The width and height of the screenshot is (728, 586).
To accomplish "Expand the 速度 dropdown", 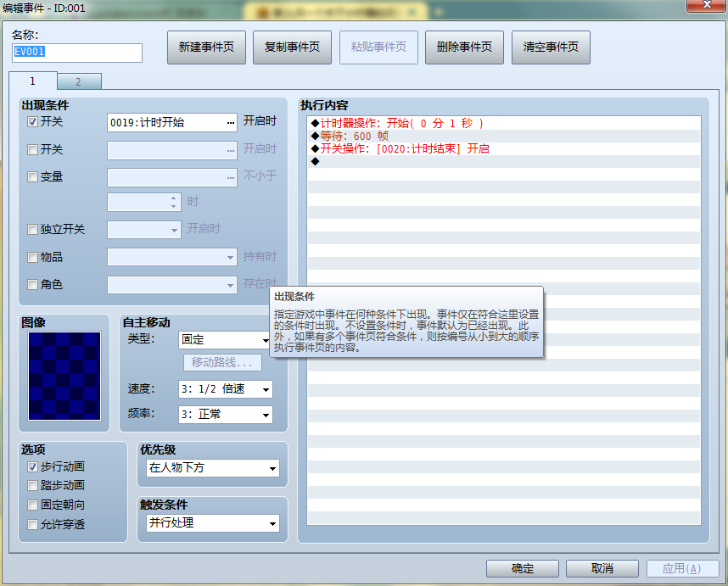I will (225, 389).
